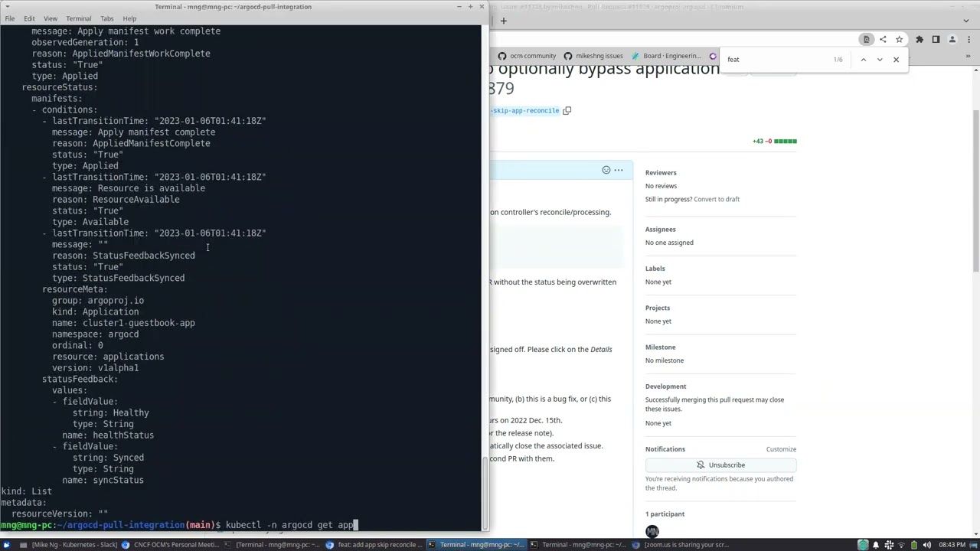980x551 pixels.
Task: Go to next find result
Action: click(879, 59)
